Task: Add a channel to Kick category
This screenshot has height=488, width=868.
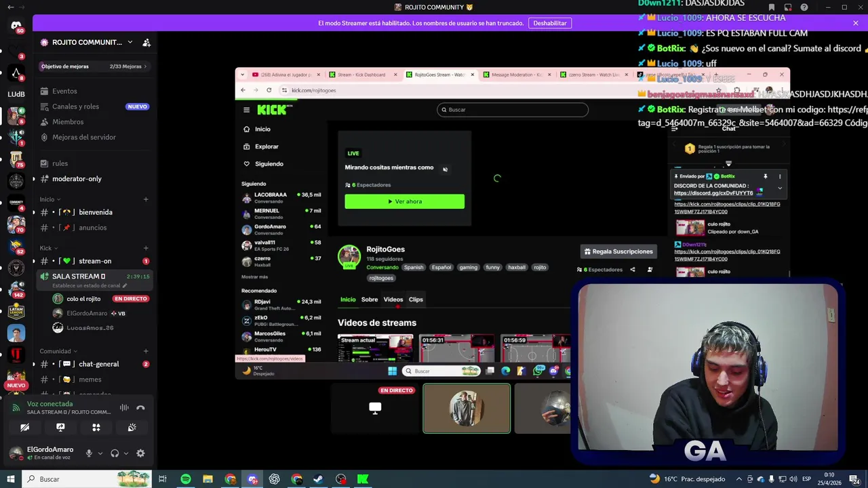Action: pyautogui.click(x=146, y=248)
